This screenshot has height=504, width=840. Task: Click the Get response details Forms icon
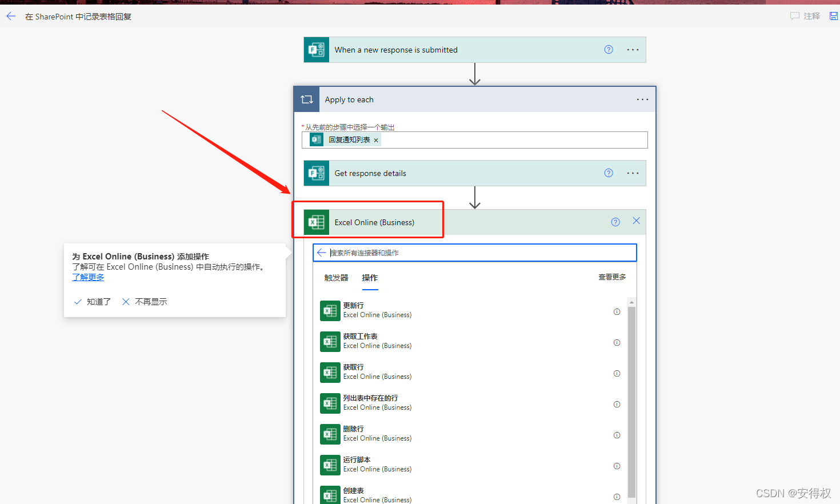tap(317, 173)
